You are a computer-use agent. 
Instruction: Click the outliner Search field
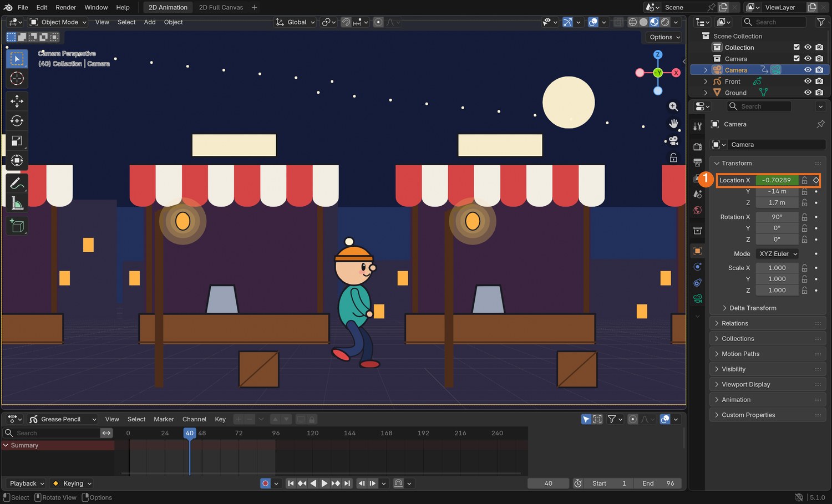[774, 22]
